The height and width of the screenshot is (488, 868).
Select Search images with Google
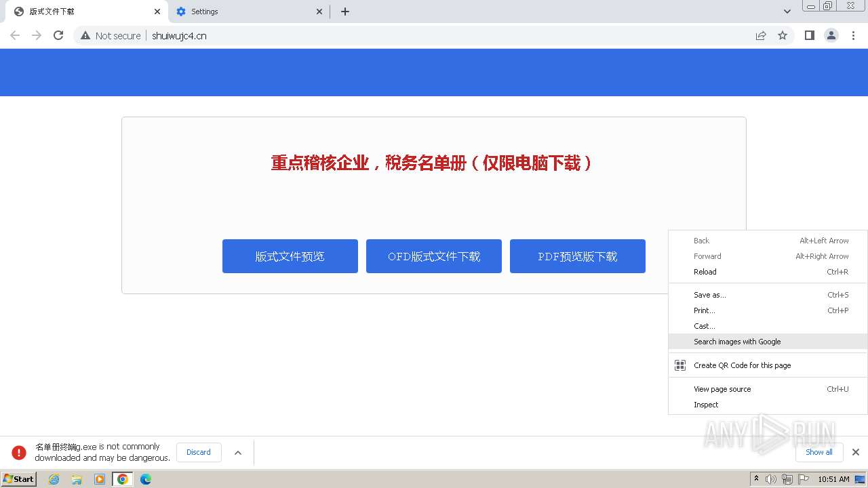tap(768, 342)
